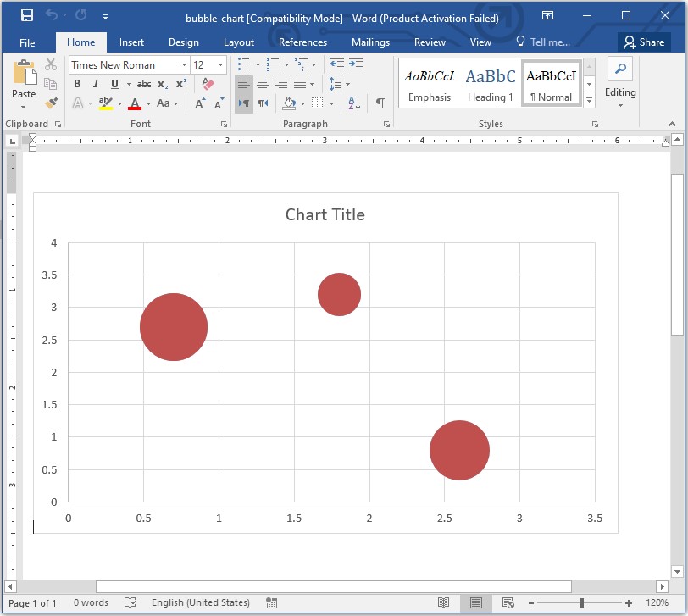This screenshot has height=616, width=688.
Task: Open the font size dropdown
Action: coord(222,64)
